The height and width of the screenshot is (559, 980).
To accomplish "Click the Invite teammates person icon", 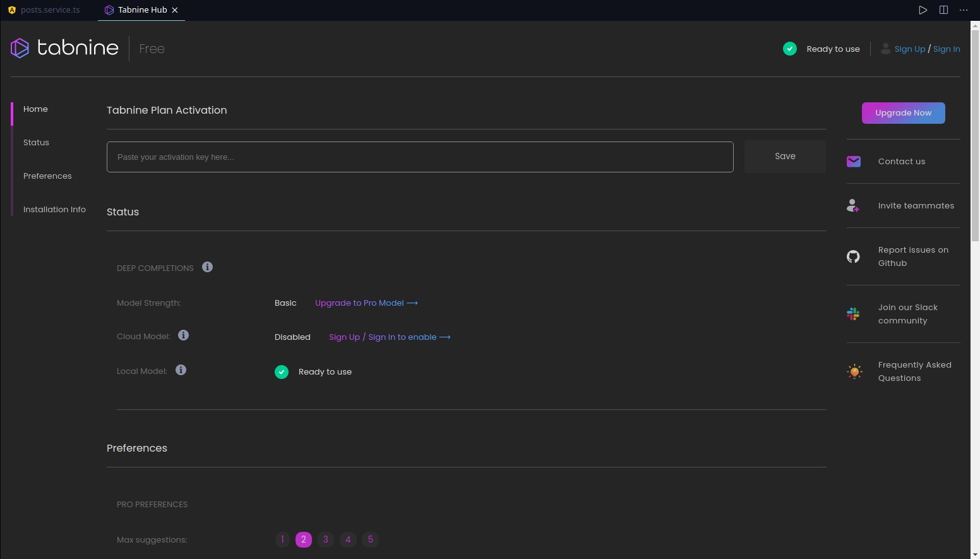I will (853, 206).
